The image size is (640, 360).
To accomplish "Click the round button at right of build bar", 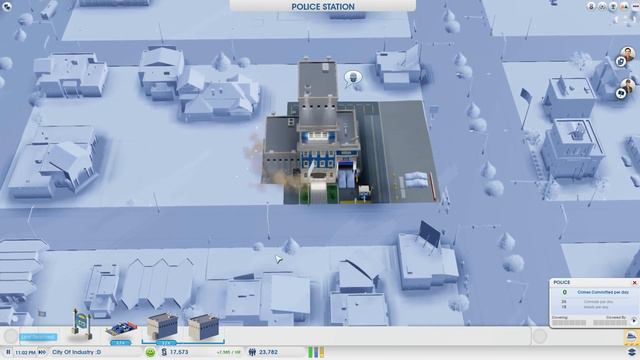I will [540, 336].
